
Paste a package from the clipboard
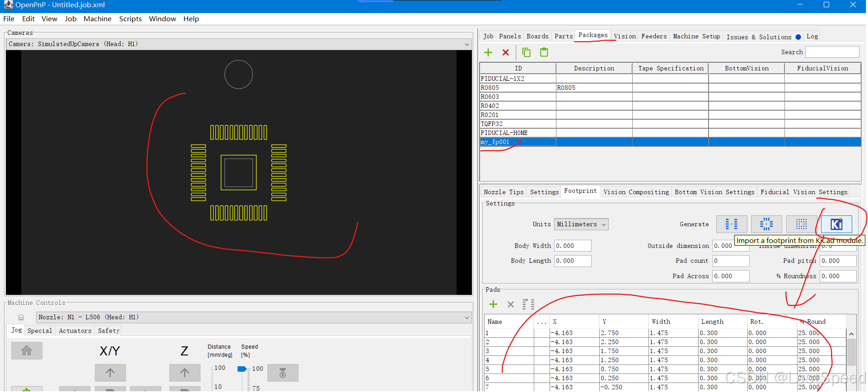[x=544, y=52]
